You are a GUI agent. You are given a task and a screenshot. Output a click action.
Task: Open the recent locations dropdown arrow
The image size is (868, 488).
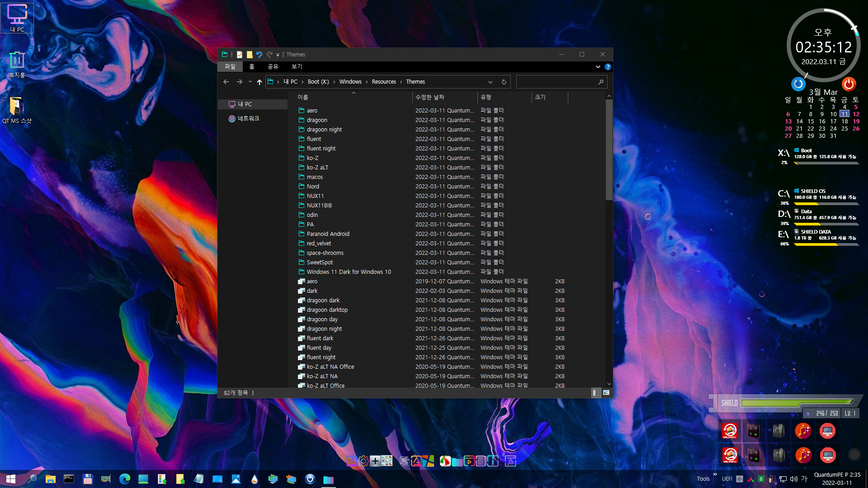[x=250, y=82]
